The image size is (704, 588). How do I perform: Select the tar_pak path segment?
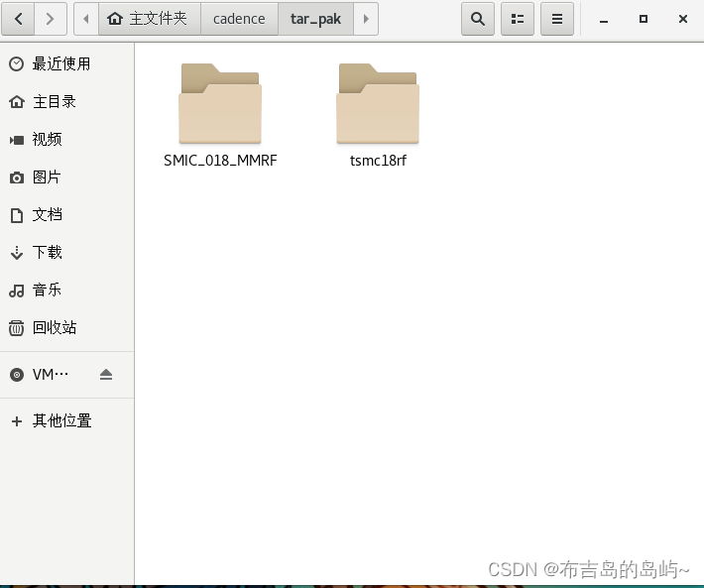click(x=315, y=19)
